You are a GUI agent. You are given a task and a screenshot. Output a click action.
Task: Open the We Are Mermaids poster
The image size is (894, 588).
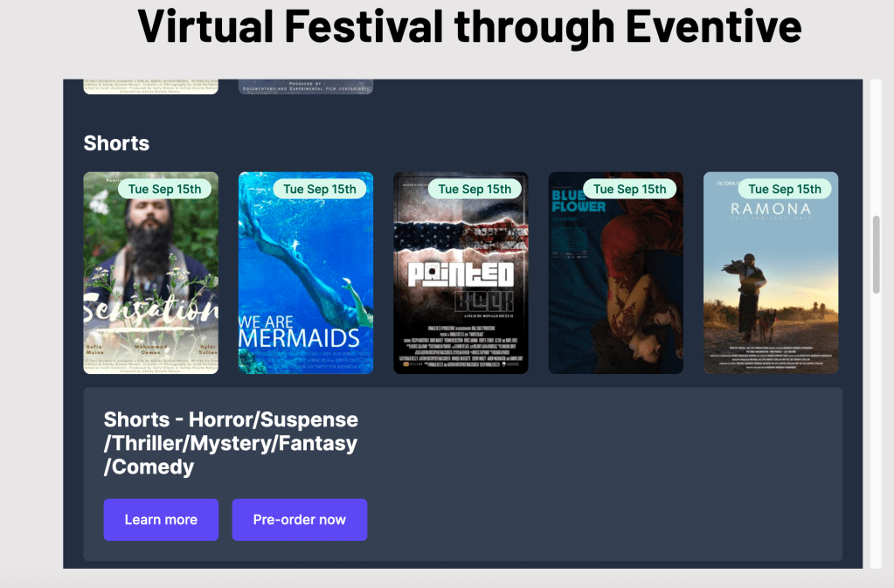305,288
